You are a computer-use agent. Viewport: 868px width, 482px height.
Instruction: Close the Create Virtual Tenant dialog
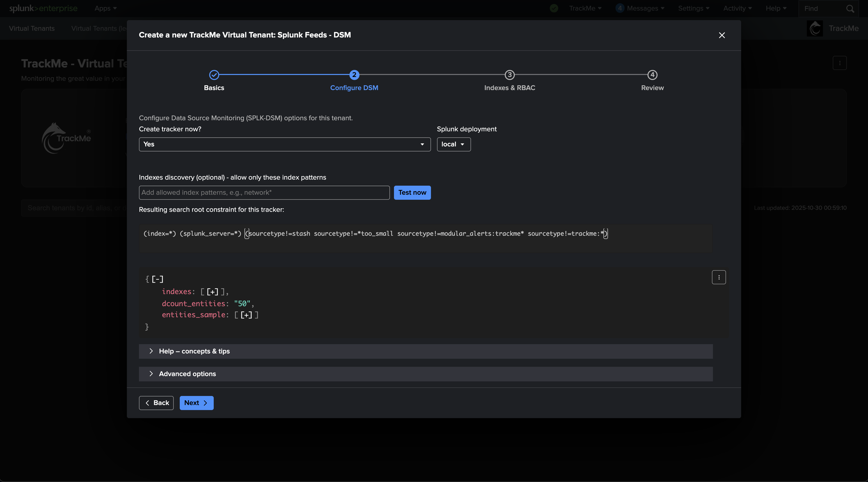[x=721, y=35]
